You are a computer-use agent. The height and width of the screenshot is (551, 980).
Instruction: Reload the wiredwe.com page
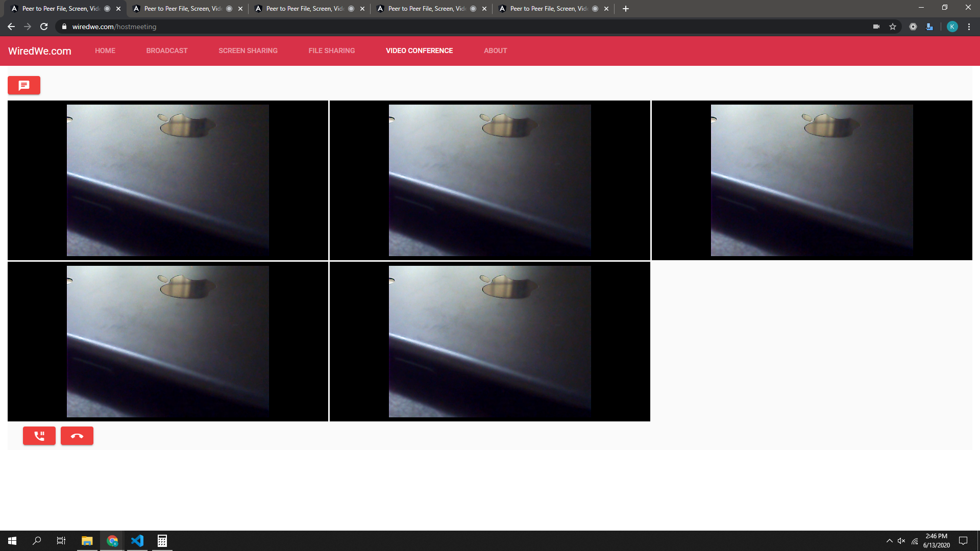click(x=44, y=27)
